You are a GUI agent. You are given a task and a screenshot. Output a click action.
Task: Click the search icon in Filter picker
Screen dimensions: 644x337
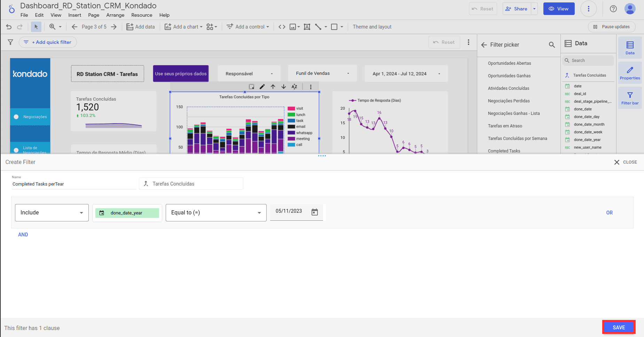pyautogui.click(x=552, y=45)
